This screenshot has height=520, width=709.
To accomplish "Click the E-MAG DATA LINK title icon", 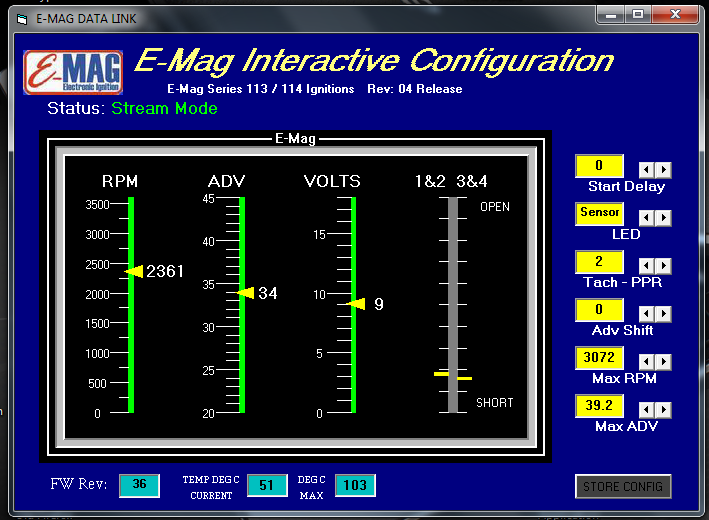I will pyautogui.click(x=22, y=19).
